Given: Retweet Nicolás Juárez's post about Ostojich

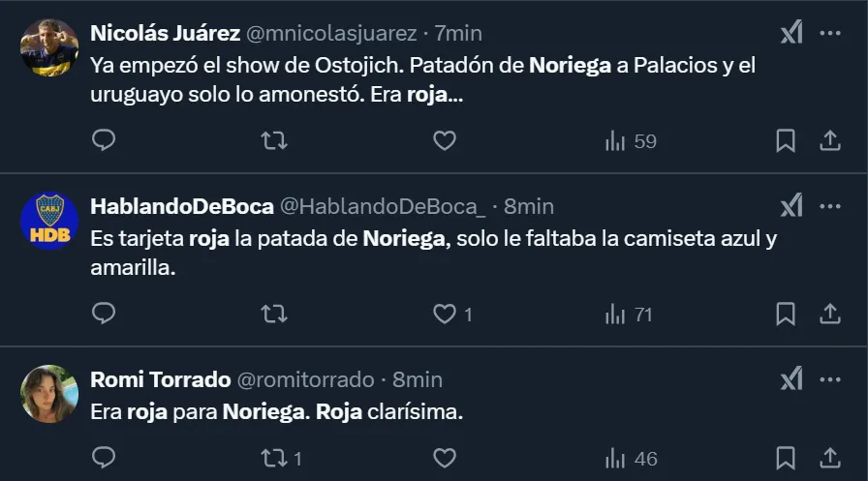Looking at the screenshot, I should [x=274, y=141].
